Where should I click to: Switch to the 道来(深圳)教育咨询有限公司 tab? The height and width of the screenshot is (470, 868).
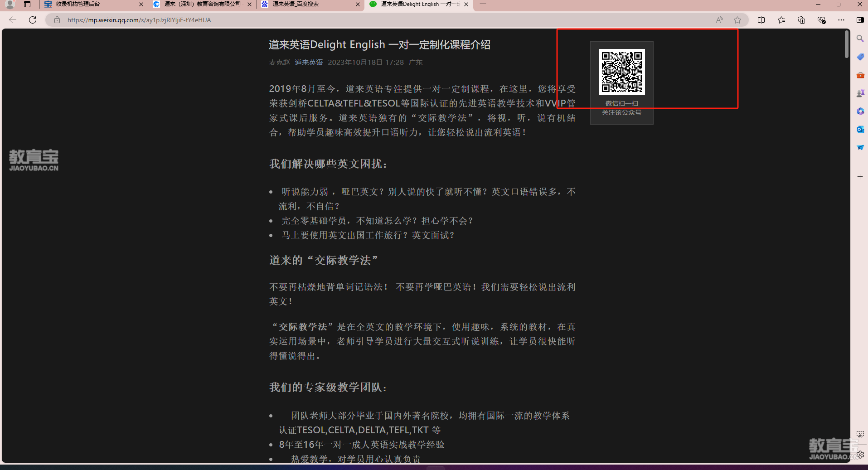pos(202,4)
